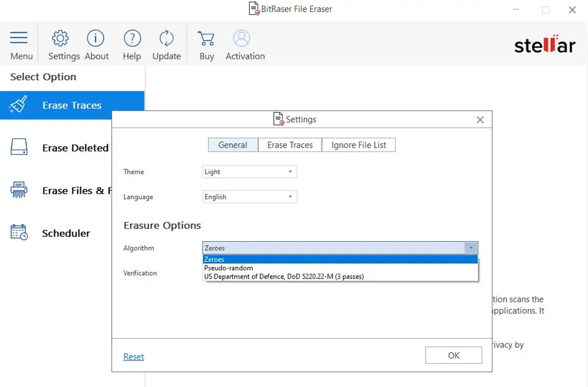Click the Verification label
Image resolution: width=588 pixels, height=387 pixels.
[x=140, y=273]
